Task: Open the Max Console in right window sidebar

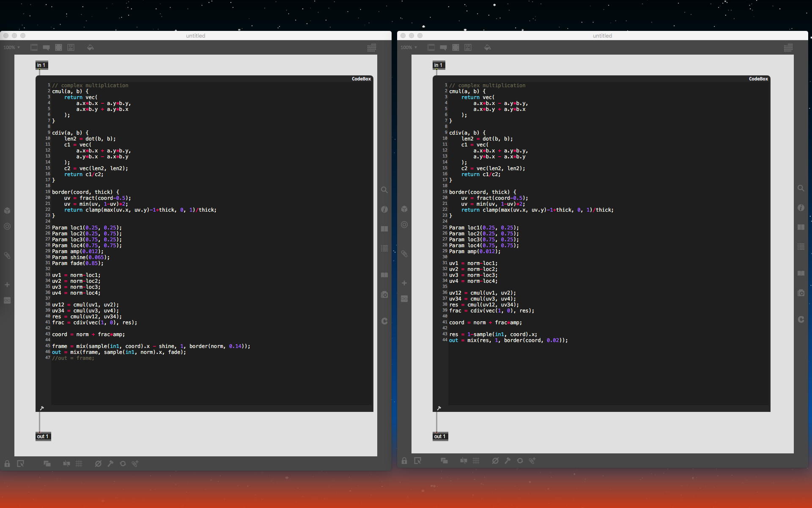Action: 801,247
